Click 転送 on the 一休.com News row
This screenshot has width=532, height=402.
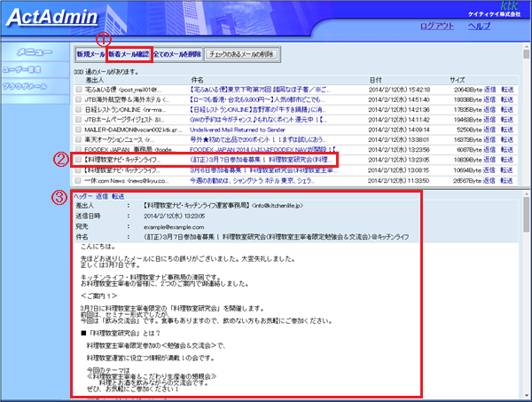[507, 181]
